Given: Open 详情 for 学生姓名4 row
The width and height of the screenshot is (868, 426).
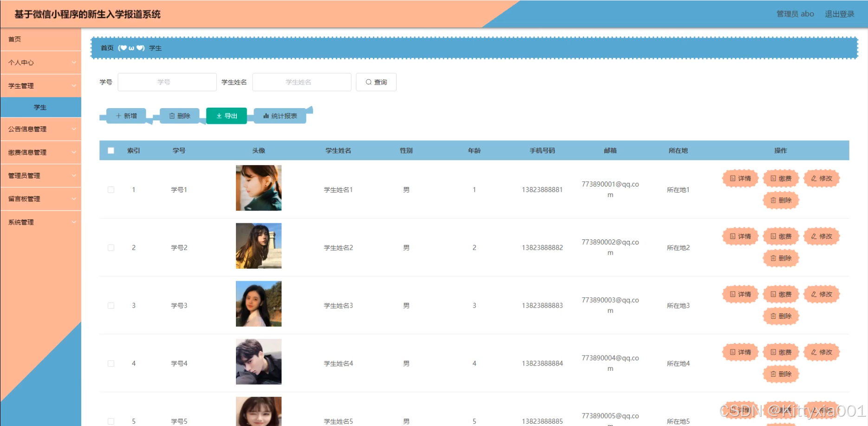Looking at the screenshot, I should click(740, 352).
